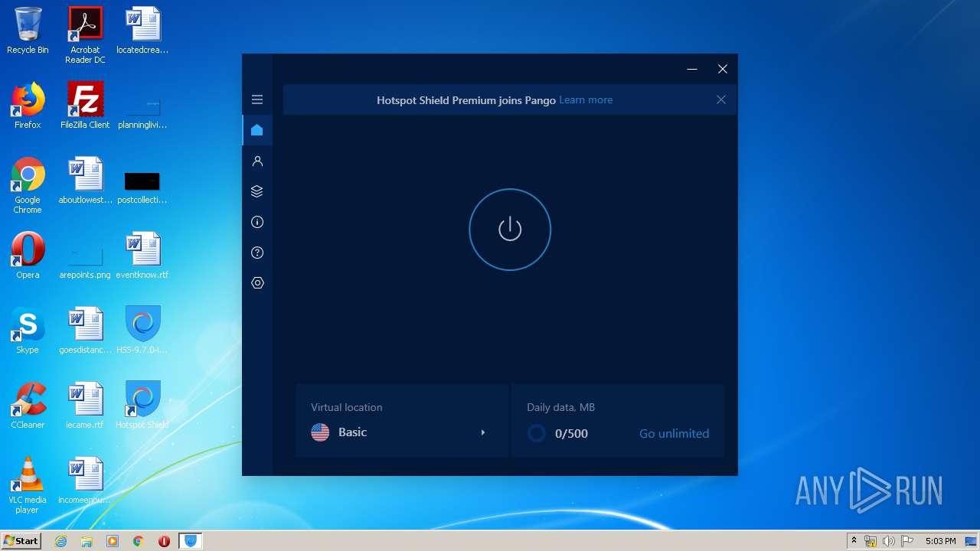Launch Internet Explorer from taskbar
980x551 pixels.
coord(61,541)
